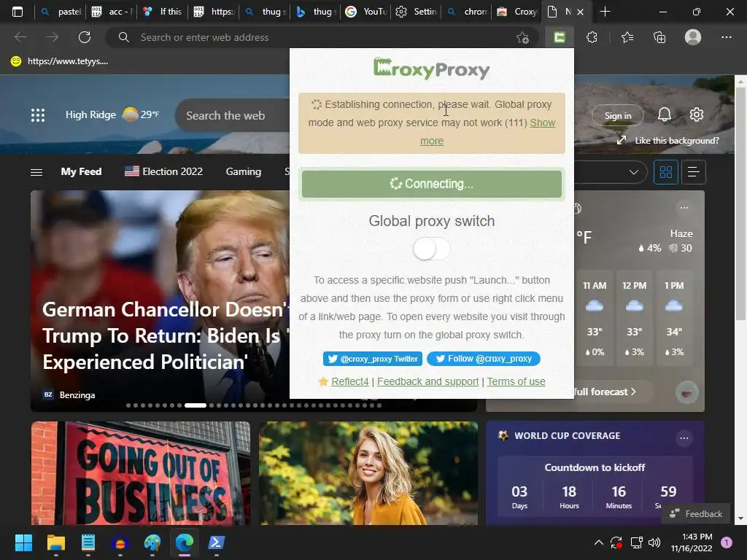
Task: Select the Gaming feed tab
Action: click(x=244, y=171)
